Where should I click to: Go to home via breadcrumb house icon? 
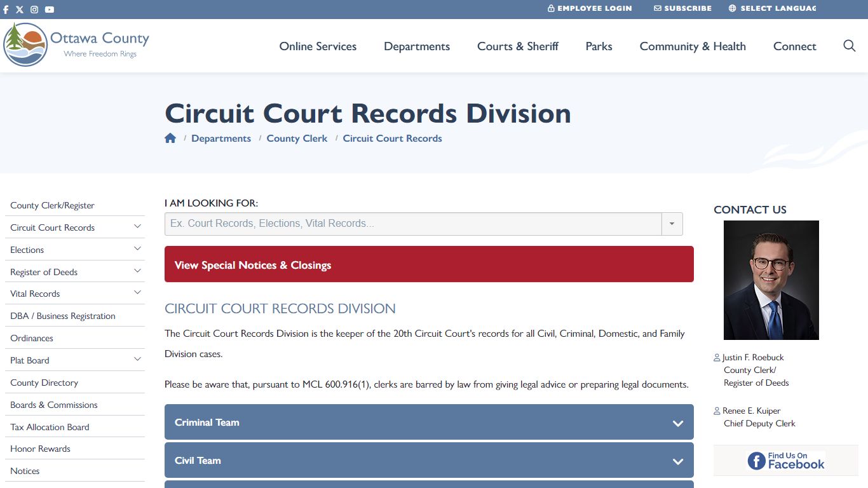tap(170, 138)
